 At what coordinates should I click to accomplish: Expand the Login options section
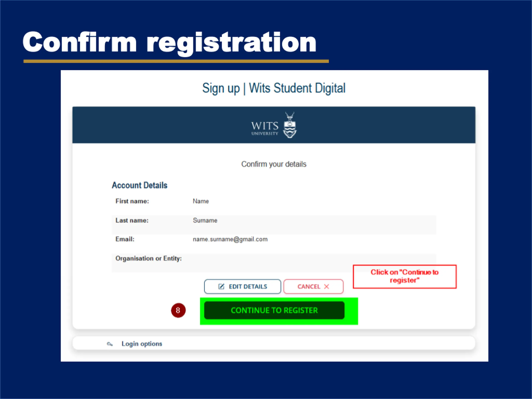[142, 344]
